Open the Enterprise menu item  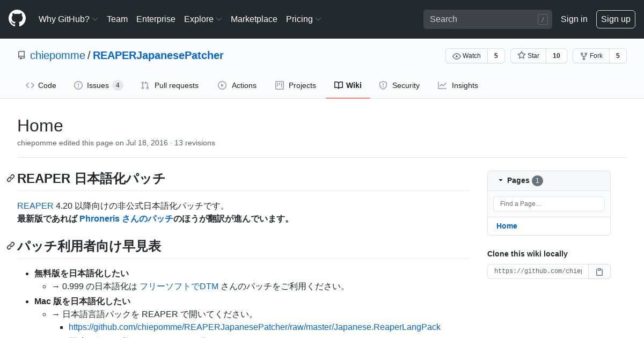[156, 19]
